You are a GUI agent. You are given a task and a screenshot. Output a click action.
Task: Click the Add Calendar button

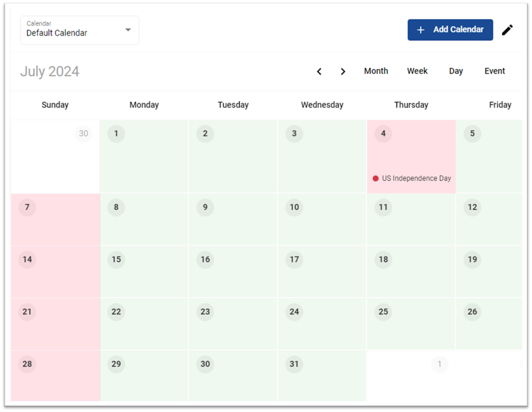click(450, 30)
